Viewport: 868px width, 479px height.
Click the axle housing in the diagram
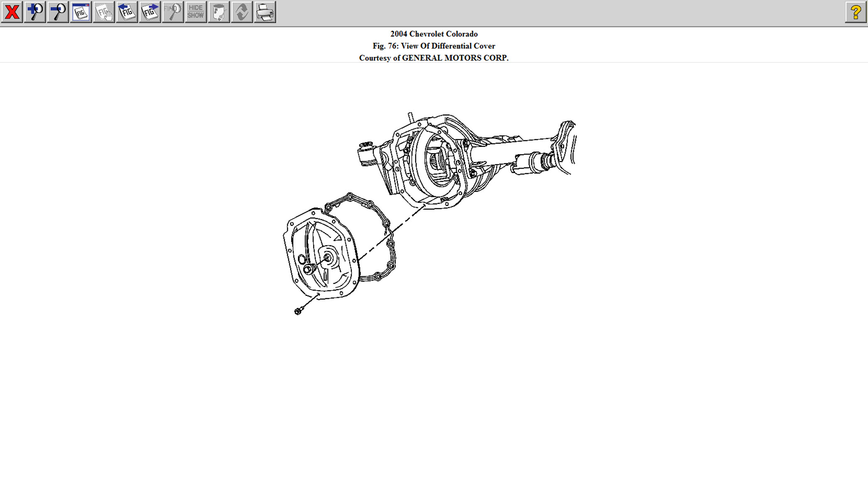pyautogui.click(x=440, y=162)
